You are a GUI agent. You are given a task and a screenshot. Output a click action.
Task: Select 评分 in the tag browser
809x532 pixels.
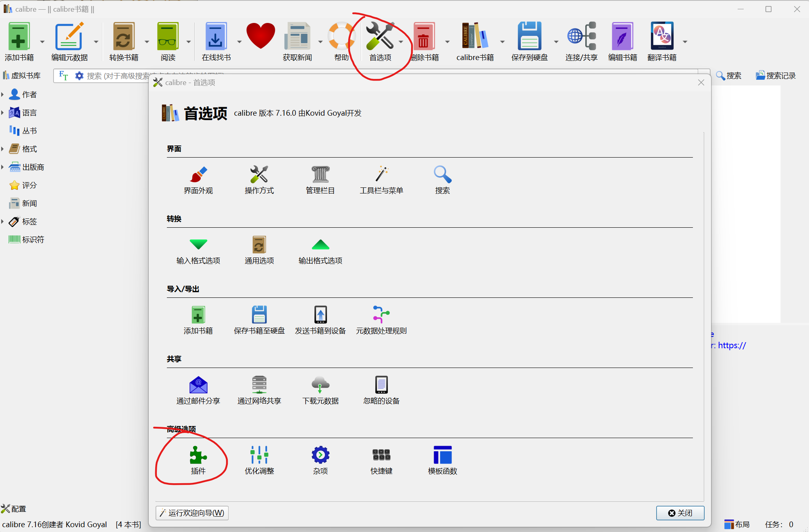click(23, 185)
